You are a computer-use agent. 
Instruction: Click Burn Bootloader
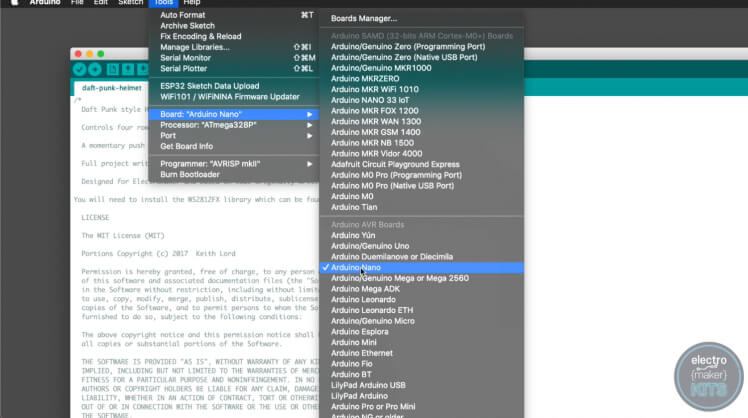tap(234, 175)
